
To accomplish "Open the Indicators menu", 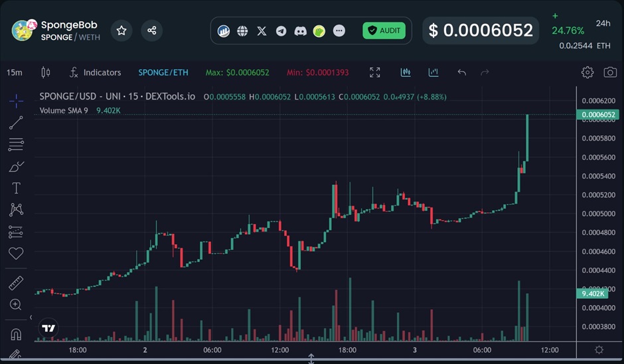I will tap(95, 72).
